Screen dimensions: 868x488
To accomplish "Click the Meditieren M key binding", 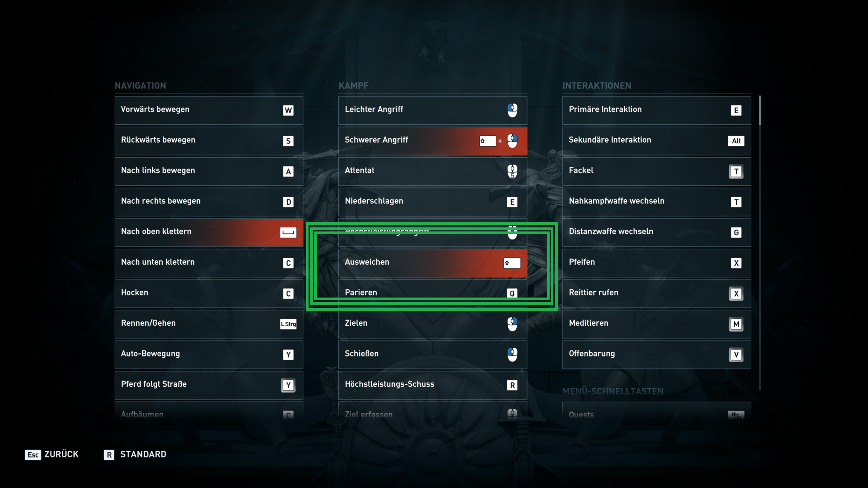I will 736,324.
